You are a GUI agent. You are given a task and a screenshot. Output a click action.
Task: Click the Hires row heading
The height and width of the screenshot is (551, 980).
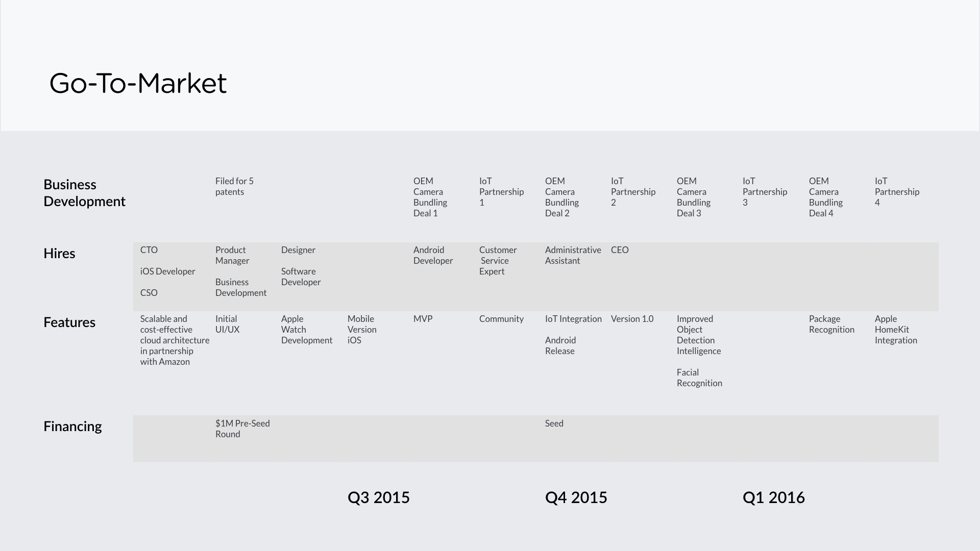click(x=59, y=254)
